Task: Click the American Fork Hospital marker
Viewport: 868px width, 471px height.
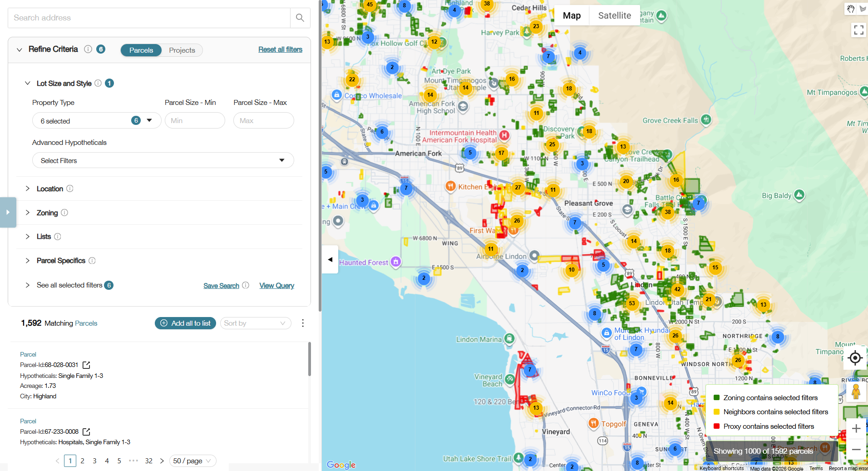Action: coord(504,135)
